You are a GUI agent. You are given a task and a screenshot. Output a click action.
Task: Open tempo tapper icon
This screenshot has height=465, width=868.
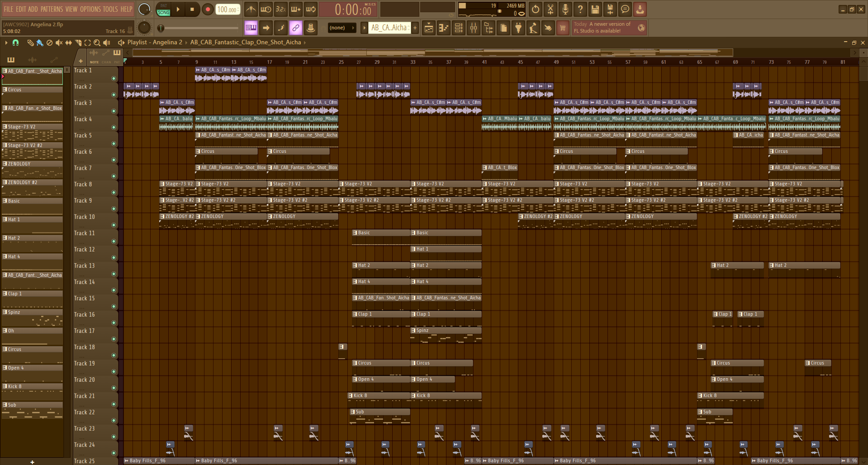coord(533,28)
